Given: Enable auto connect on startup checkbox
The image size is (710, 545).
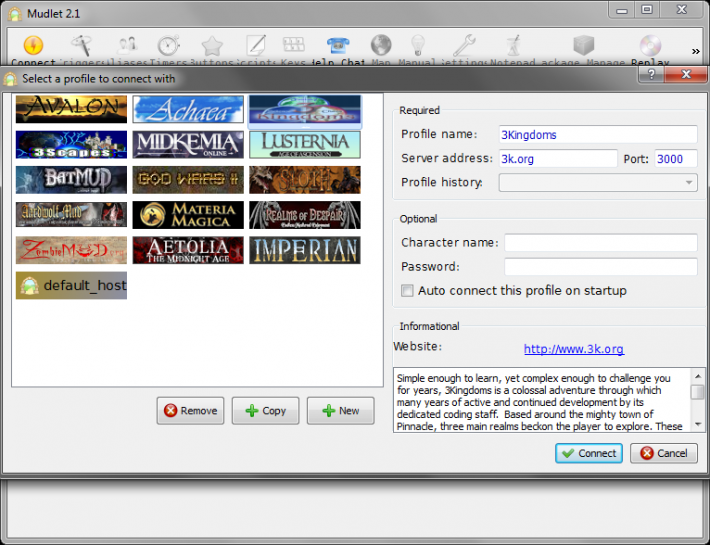Looking at the screenshot, I should pyautogui.click(x=407, y=291).
